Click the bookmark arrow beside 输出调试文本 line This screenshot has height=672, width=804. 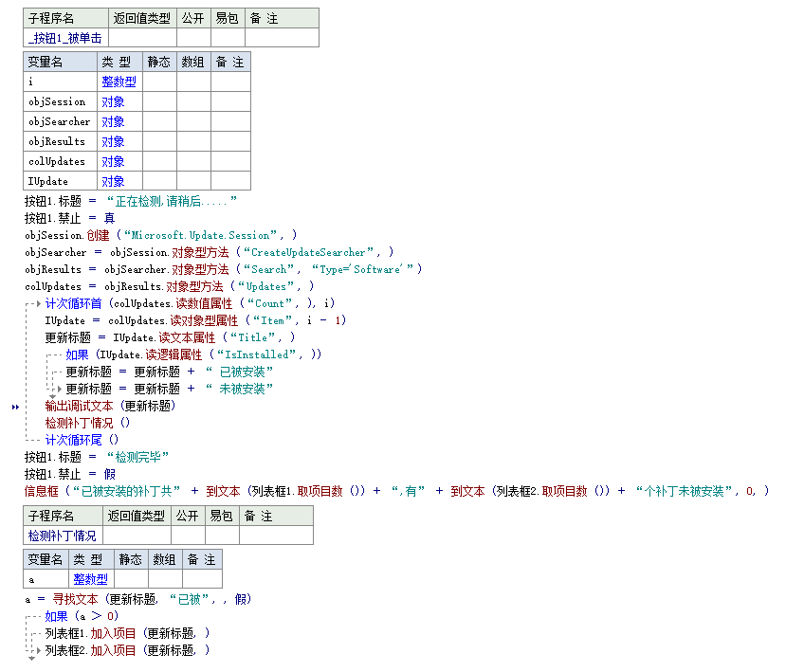pyautogui.click(x=15, y=407)
